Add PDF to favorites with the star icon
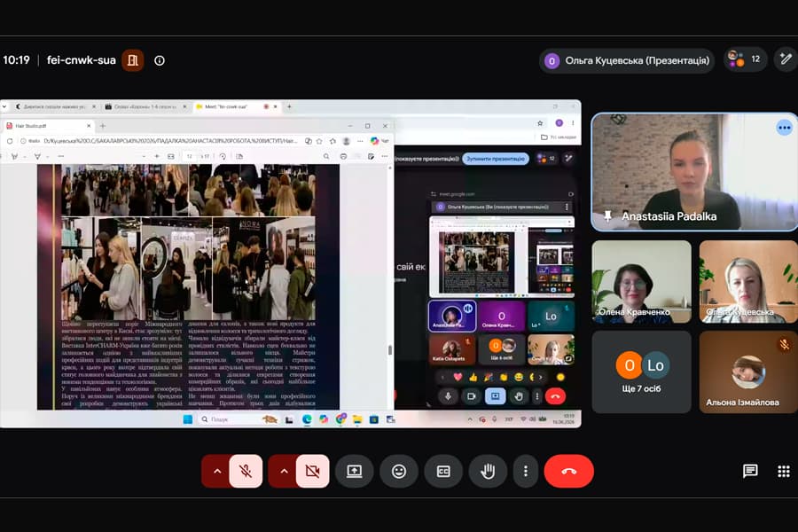 [x=319, y=141]
